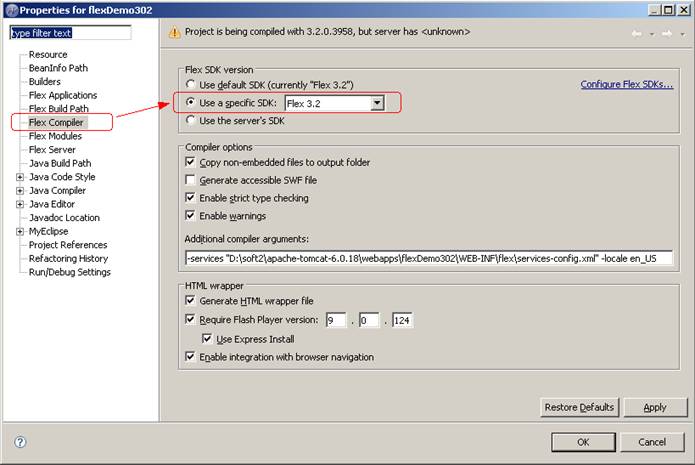Toggle Enable strict type checking

190,198
